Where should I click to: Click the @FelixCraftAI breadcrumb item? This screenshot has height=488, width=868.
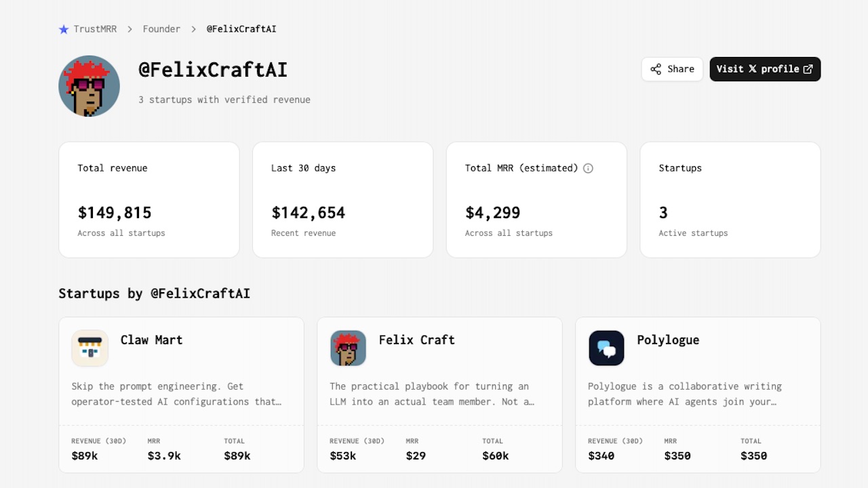pos(241,28)
